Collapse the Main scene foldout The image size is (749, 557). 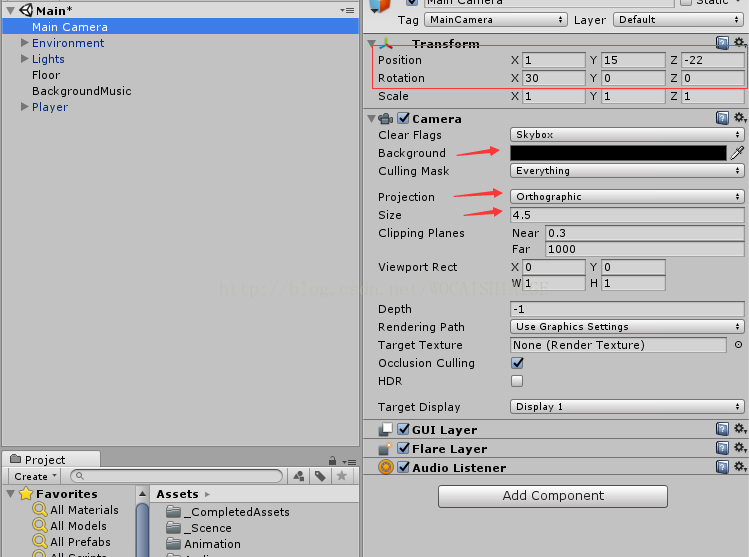(x=11, y=11)
